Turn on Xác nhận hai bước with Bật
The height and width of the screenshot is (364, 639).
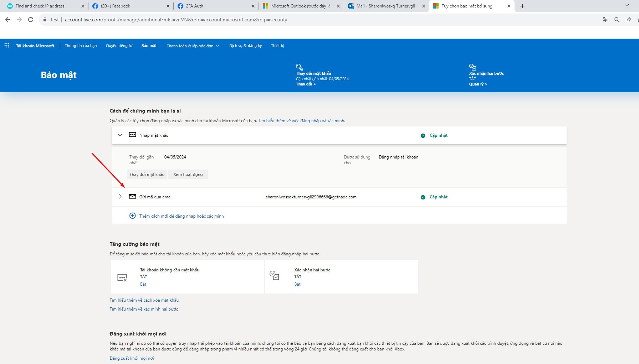click(297, 284)
